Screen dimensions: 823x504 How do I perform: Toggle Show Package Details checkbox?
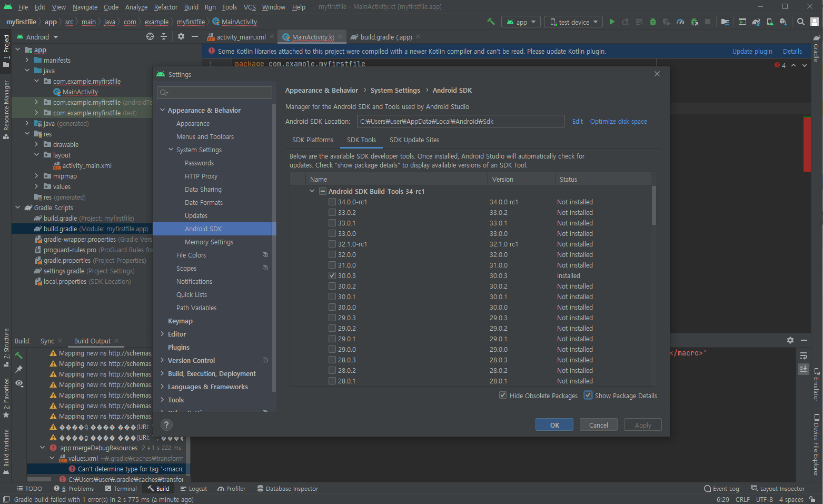pyautogui.click(x=588, y=395)
